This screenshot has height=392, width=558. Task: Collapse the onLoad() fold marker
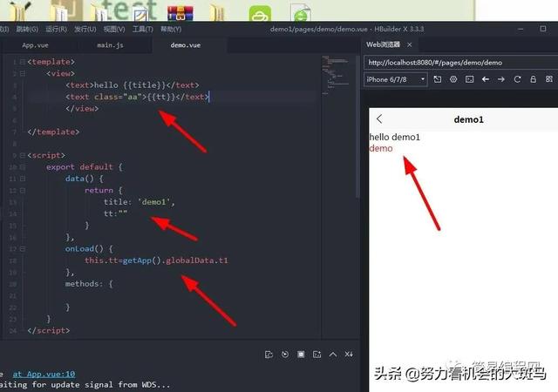click(x=23, y=249)
